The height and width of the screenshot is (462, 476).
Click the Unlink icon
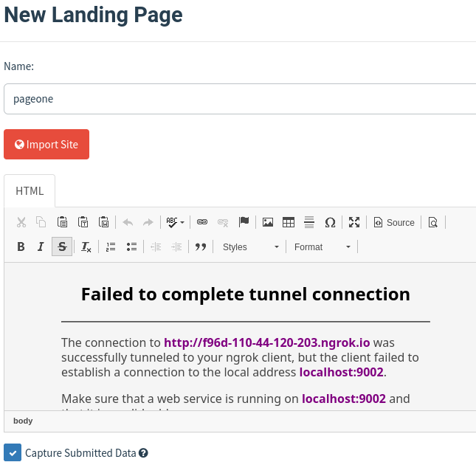point(223,222)
